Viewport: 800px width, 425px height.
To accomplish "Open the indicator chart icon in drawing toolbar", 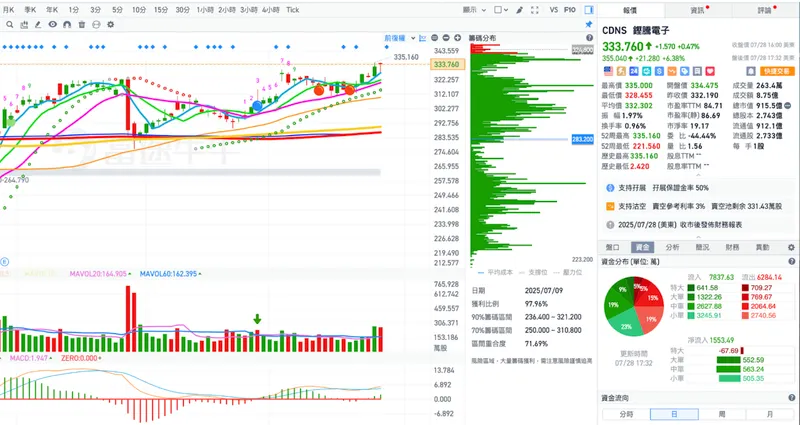I will 24,24.
